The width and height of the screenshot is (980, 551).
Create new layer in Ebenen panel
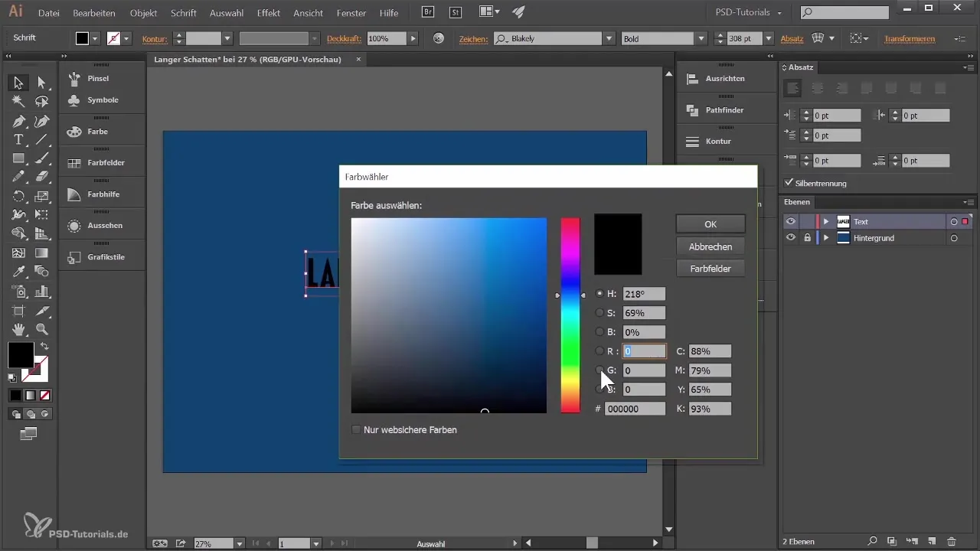click(x=930, y=541)
